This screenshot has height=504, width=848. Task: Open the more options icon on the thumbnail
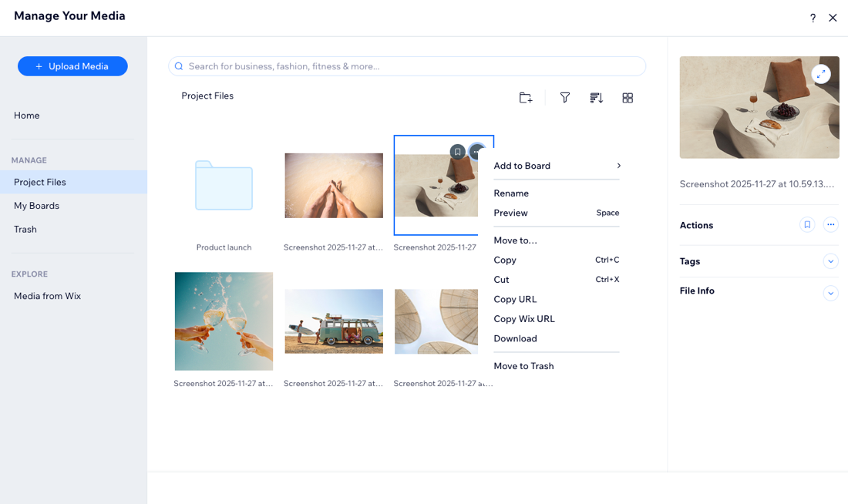pyautogui.click(x=477, y=152)
